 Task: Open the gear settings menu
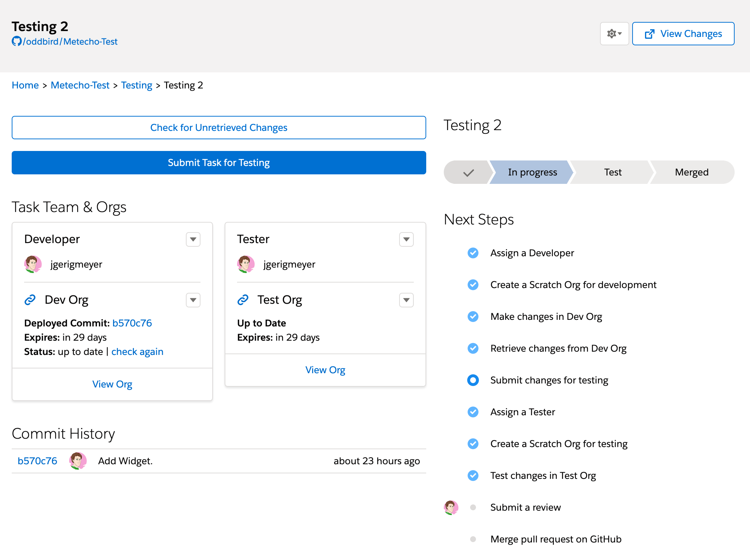click(614, 34)
